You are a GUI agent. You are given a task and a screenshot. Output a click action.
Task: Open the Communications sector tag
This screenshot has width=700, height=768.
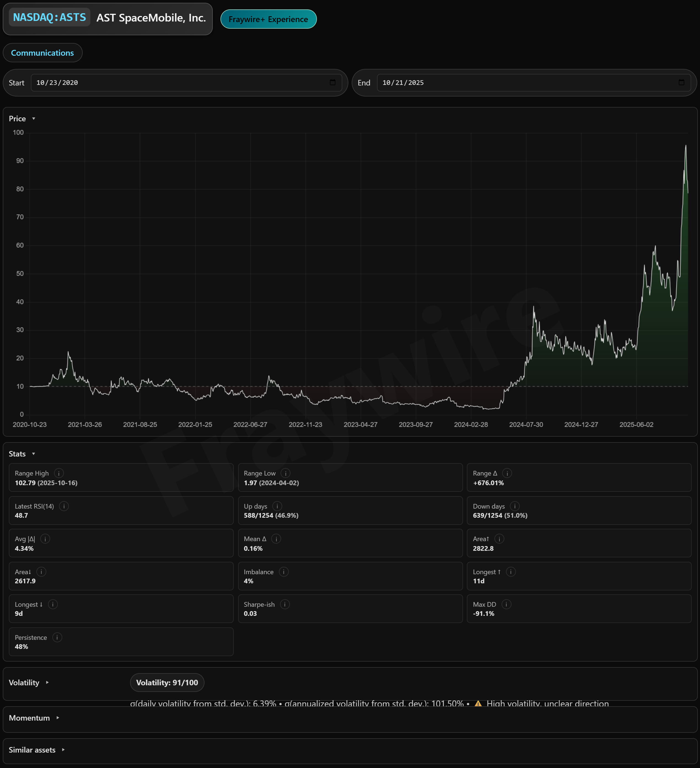42,53
